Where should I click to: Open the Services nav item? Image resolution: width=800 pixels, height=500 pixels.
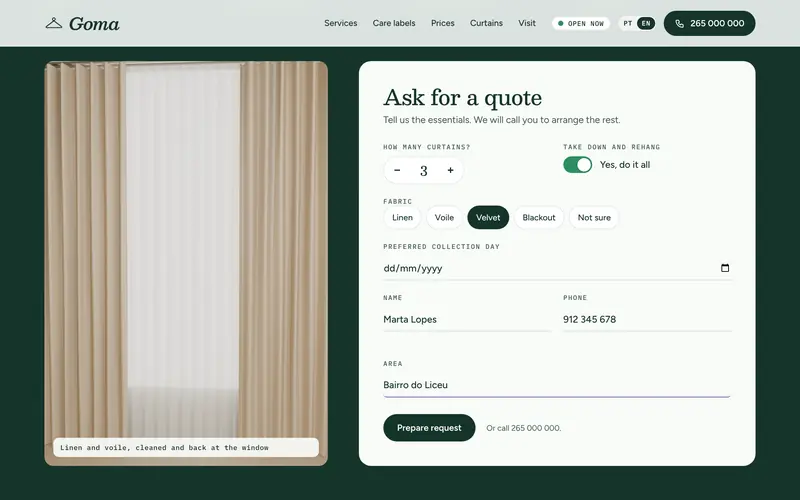pyautogui.click(x=340, y=23)
